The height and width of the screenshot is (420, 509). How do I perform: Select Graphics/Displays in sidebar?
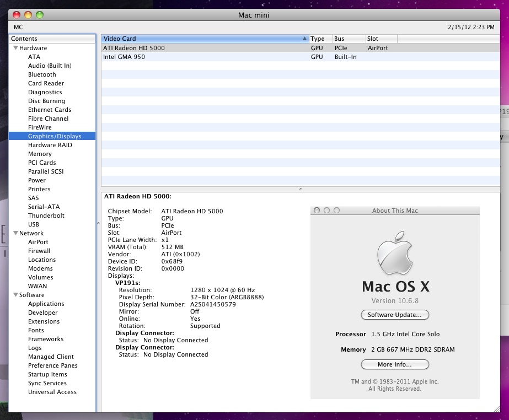pos(52,136)
